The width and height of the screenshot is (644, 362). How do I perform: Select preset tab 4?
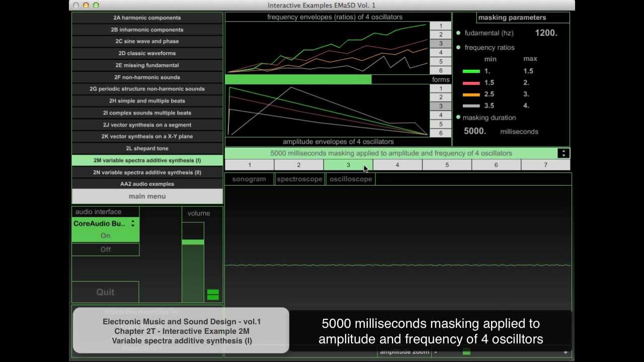[x=397, y=165]
